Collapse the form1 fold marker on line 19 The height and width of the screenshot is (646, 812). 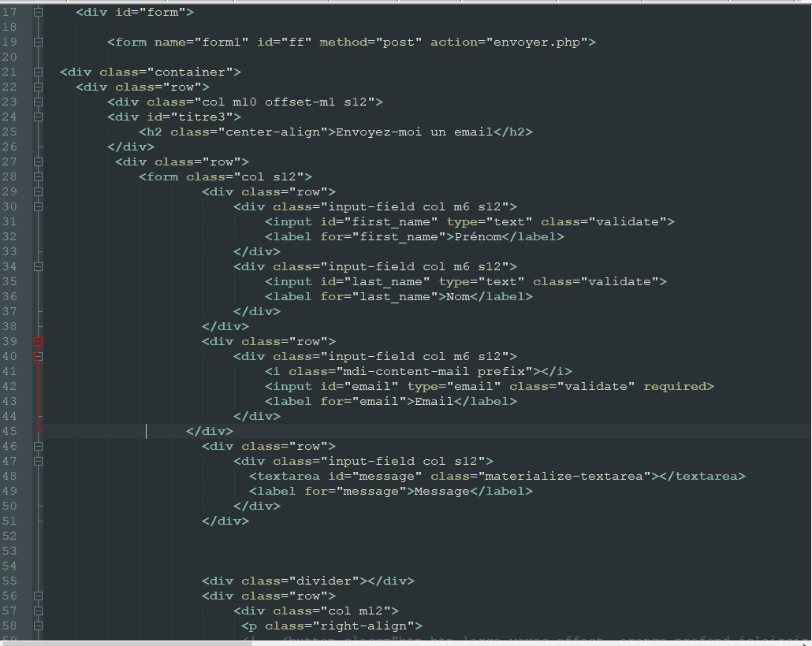click(x=39, y=42)
